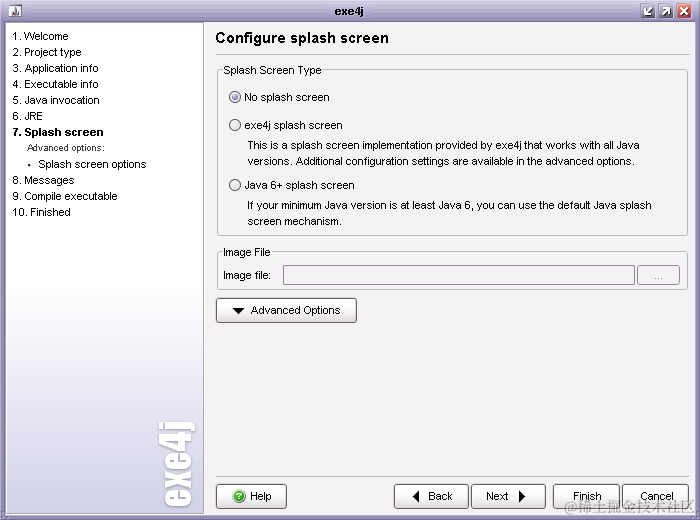The height and width of the screenshot is (520, 700).
Task: Go to step 6. JRE
Action: [27, 116]
